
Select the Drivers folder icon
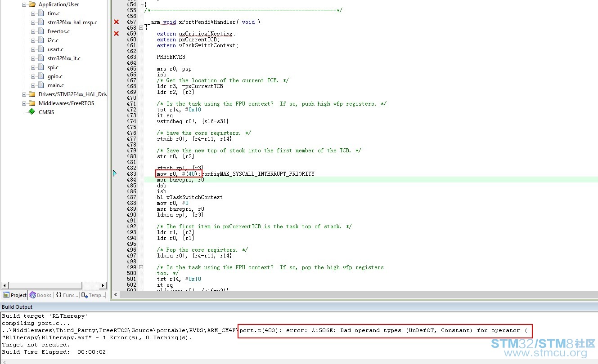[31, 94]
